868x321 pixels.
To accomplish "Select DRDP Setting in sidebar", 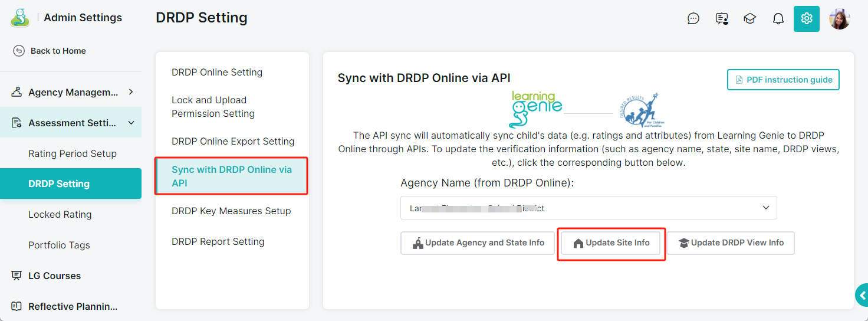I will (71, 184).
